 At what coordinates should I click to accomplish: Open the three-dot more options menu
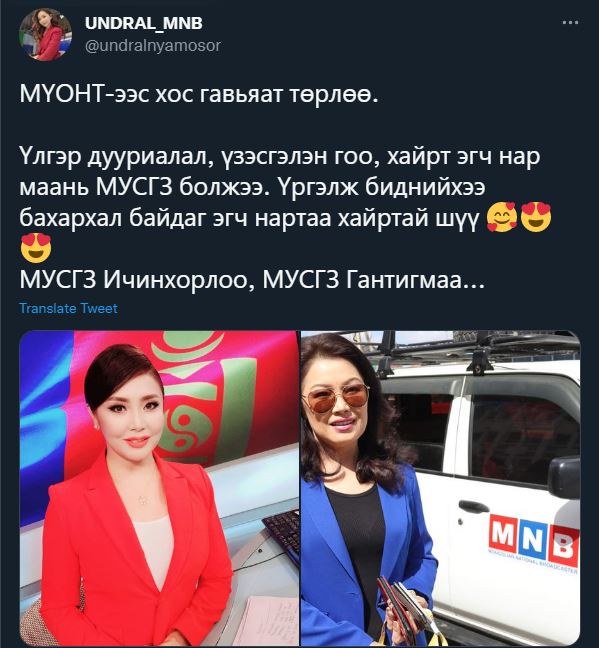(570, 23)
